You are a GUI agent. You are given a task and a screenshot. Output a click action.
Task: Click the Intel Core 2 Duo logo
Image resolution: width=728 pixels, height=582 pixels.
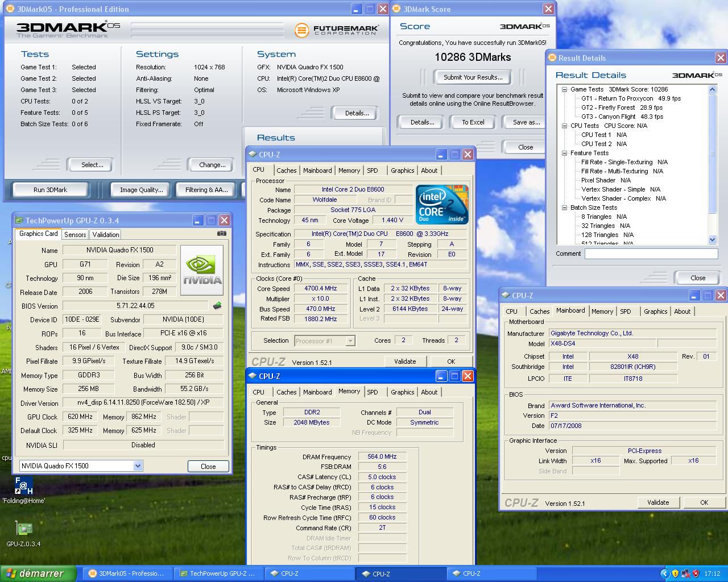pyautogui.click(x=442, y=203)
